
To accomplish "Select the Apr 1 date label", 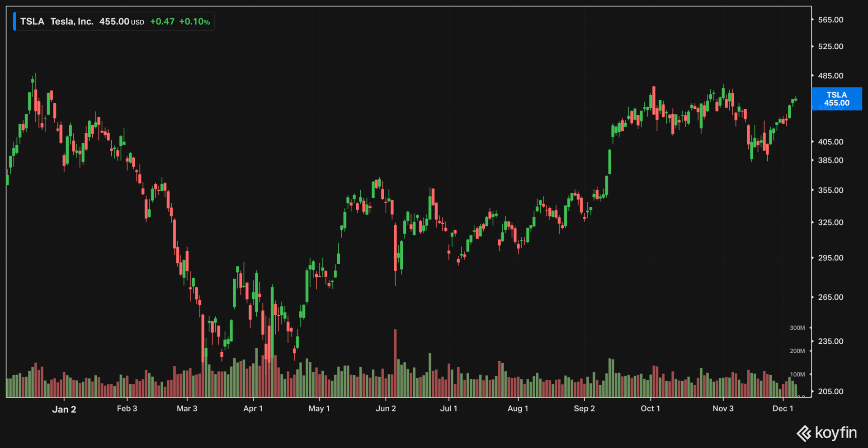I will click(x=253, y=409).
